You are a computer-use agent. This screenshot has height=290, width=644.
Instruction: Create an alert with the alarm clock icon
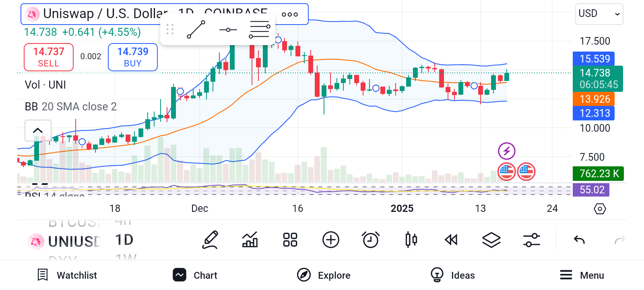coord(371,240)
